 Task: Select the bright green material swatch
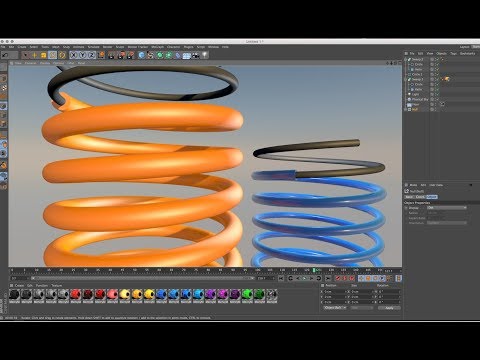coord(247,295)
